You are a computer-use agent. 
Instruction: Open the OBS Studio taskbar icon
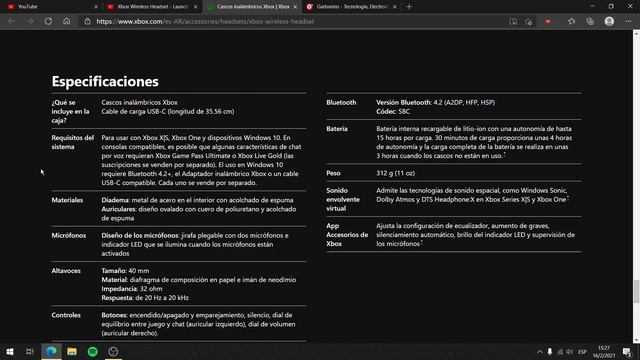pos(113,351)
